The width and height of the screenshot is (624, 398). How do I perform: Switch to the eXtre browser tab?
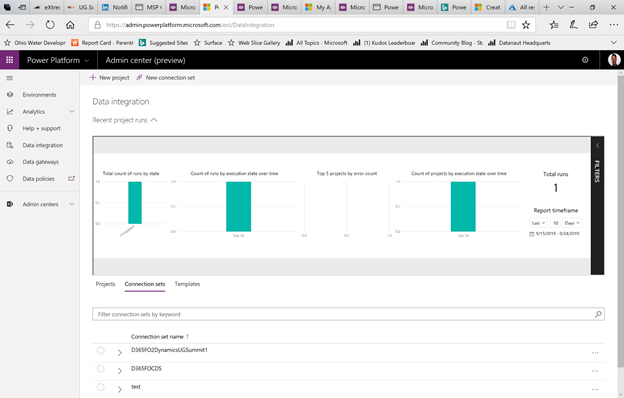(47, 7)
